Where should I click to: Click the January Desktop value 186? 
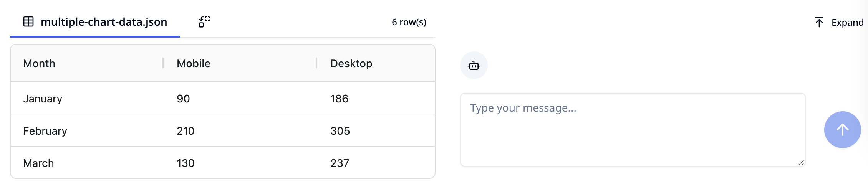coord(339,99)
